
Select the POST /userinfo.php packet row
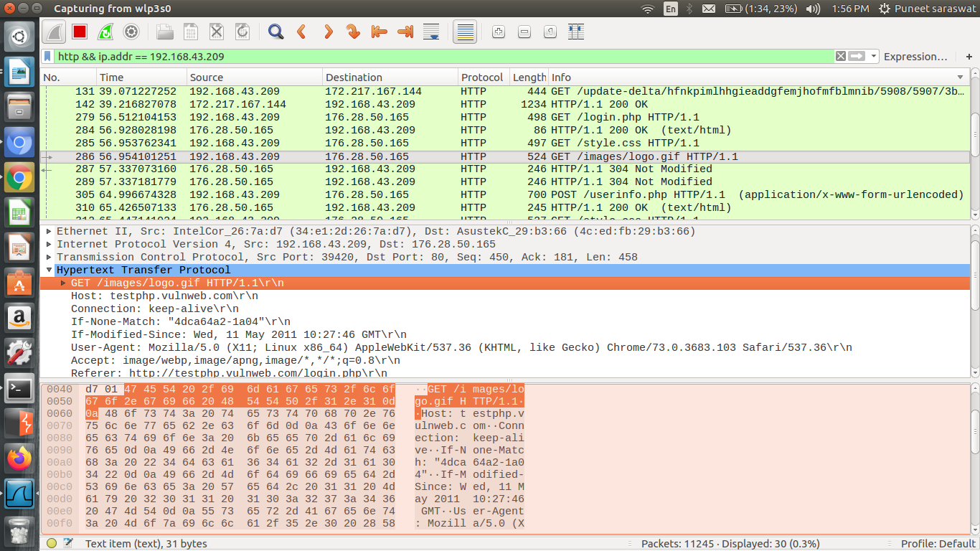pos(502,195)
